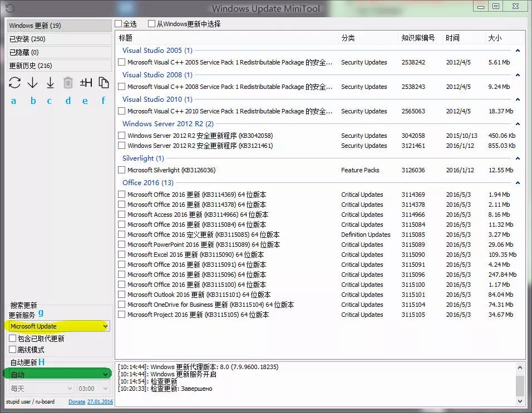Click the install updates icon
The width and height of the screenshot is (532, 413).
[x=50, y=83]
